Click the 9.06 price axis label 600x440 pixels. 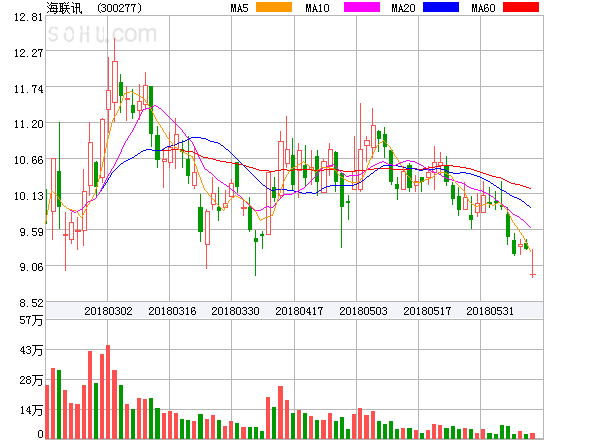pyautogui.click(x=31, y=267)
